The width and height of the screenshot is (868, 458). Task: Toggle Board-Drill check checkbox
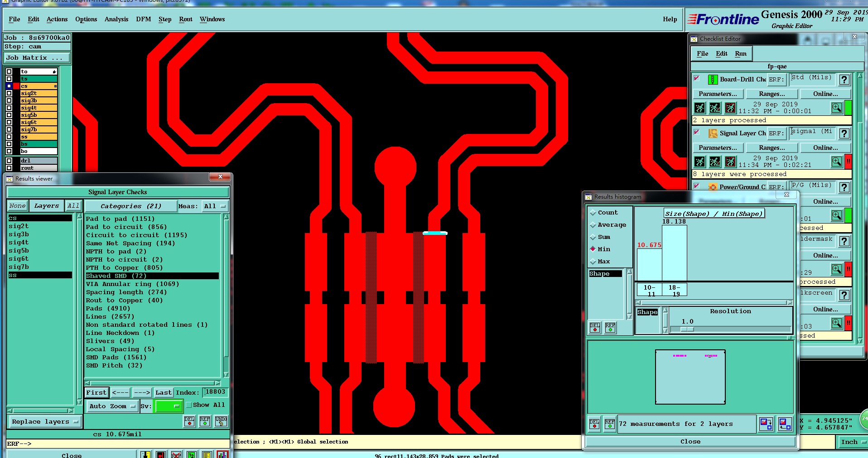697,78
